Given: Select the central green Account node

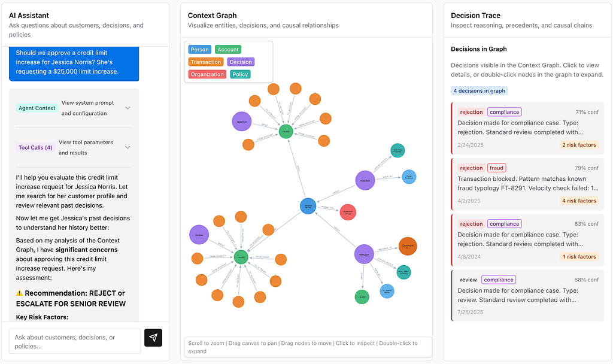Looking at the screenshot, I should click(x=284, y=131).
